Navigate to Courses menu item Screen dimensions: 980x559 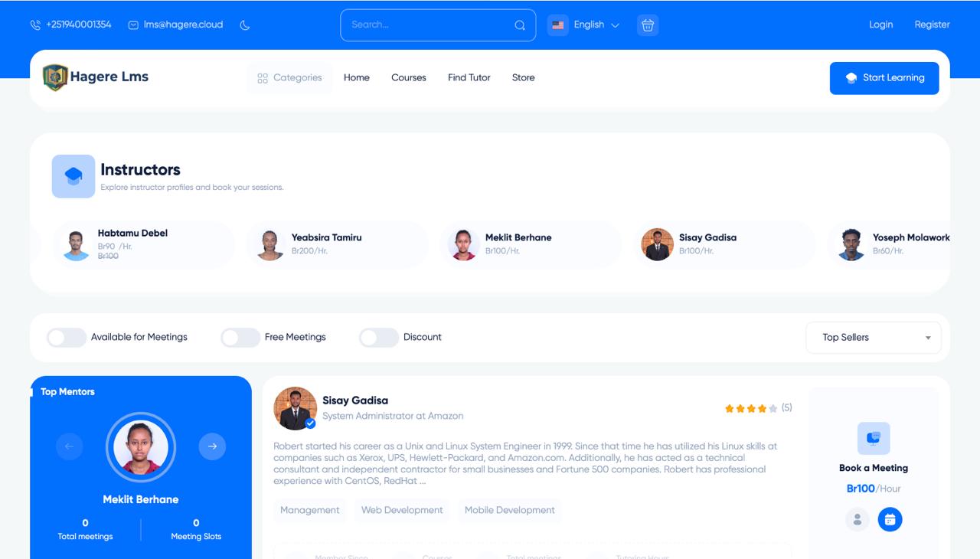[408, 78]
